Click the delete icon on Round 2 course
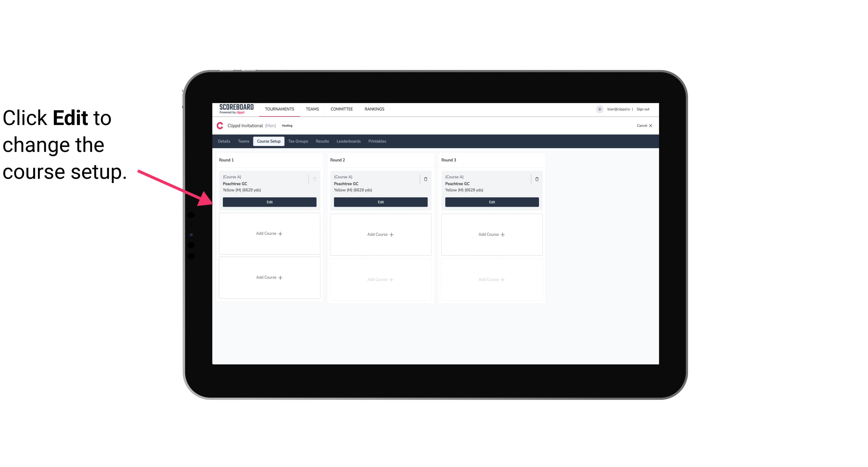The height and width of the screenshot is (467, 868). 425,179
